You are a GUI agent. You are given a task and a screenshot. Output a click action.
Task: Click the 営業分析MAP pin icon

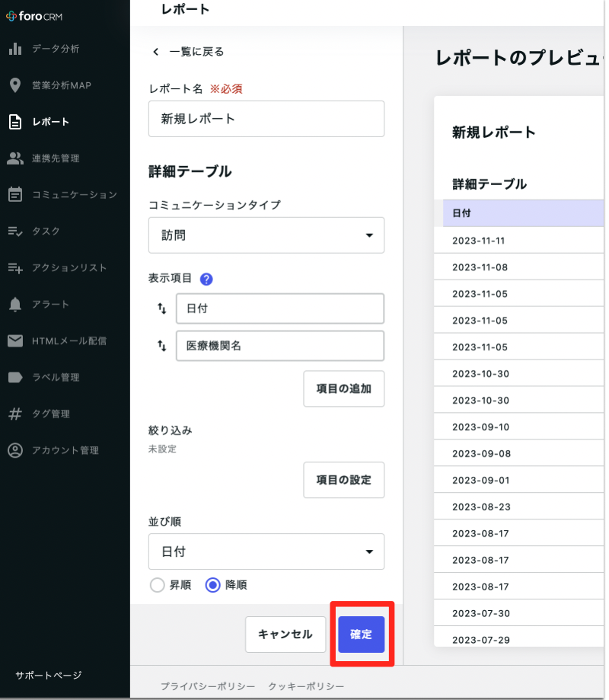15,85
